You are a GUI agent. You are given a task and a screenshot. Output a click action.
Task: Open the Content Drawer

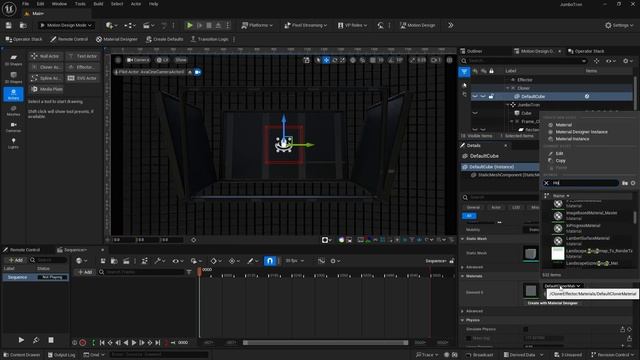tap(22, 355)
